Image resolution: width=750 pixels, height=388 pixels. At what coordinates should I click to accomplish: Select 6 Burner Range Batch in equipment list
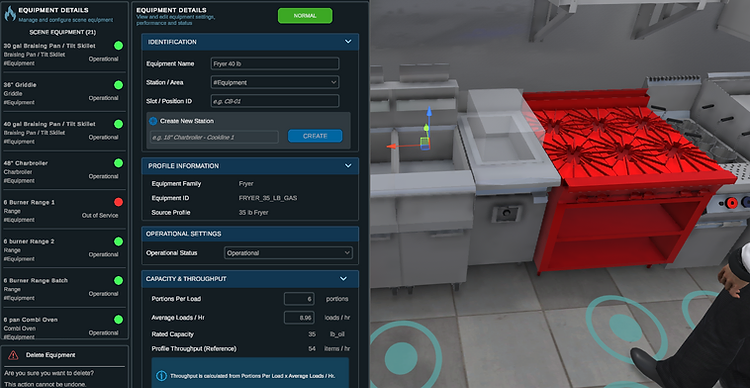pos(64,289)
